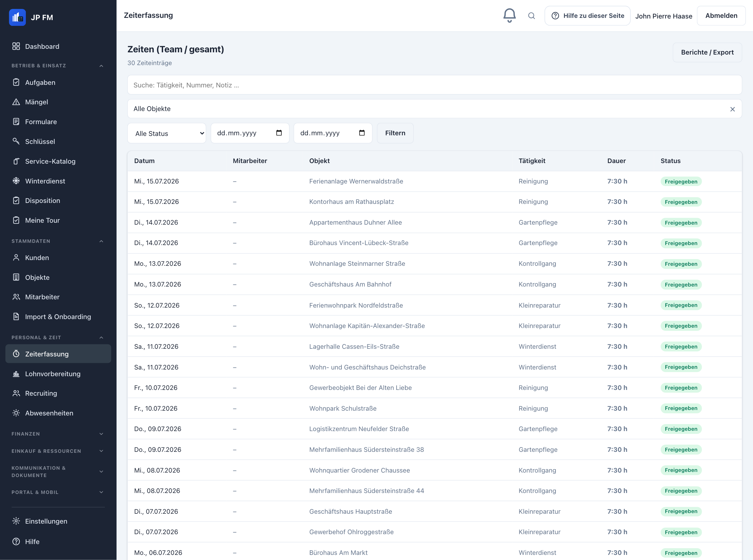Viewport: 753px width, 560px height.
Task: Click the notification bell icon
Action: pos(509,16)
